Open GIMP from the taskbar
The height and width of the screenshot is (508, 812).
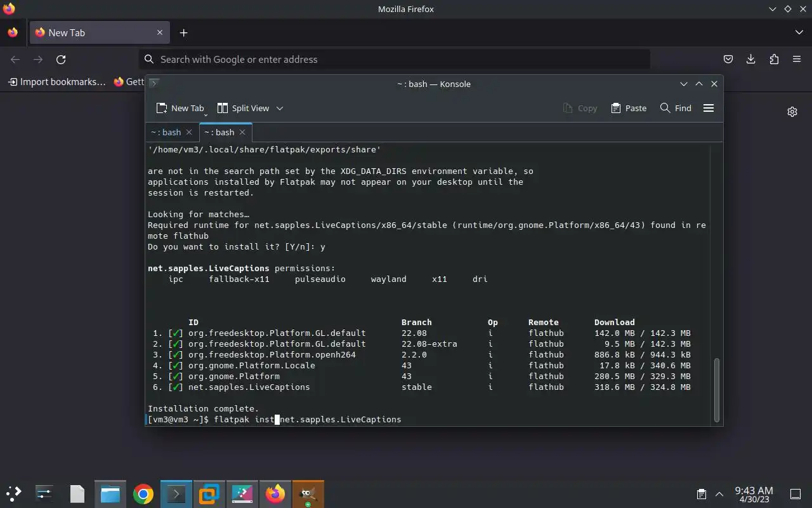(x=308, y=493)
